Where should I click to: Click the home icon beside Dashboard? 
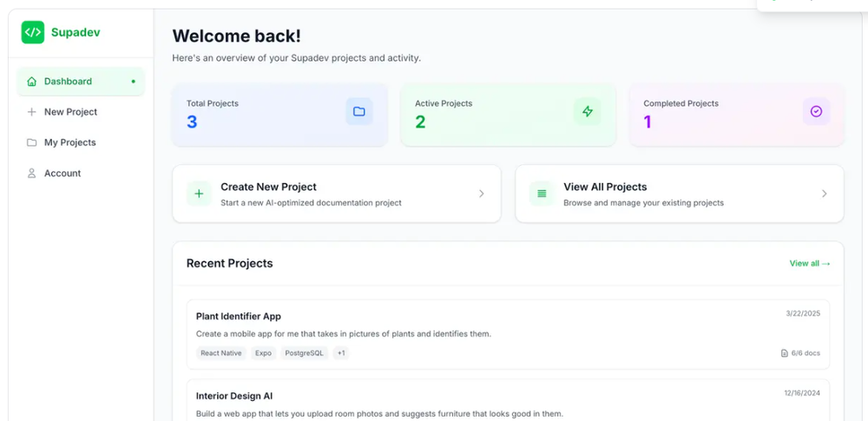click(x=32, y=82)
